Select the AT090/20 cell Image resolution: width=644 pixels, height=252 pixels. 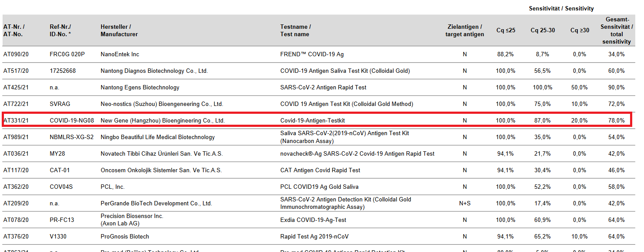[16, 54]
